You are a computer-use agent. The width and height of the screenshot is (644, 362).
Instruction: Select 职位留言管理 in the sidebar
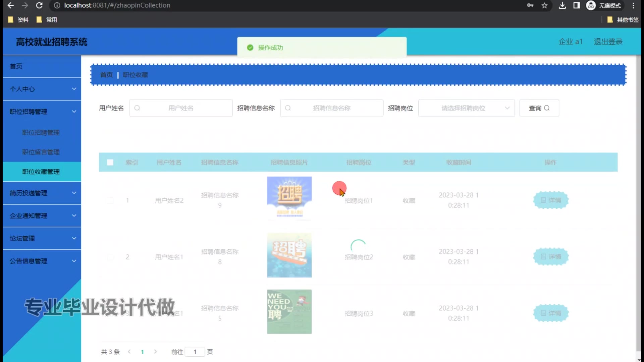point(41,152)
